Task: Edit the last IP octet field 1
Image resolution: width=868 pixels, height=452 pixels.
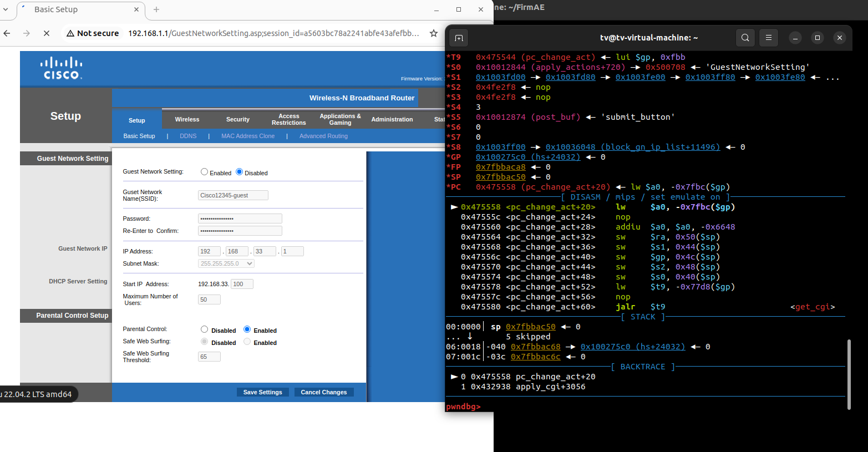Action: pyautogui.click(x=292, y=251)
